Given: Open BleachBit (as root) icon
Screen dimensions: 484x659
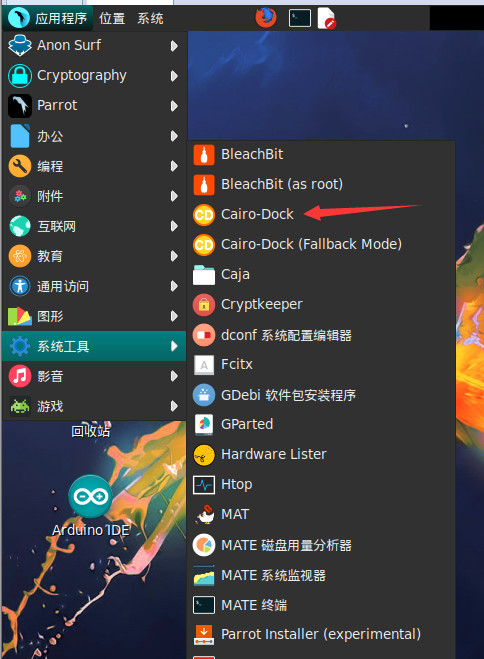Looking at the screenshot, I should click(x=204, y=185).
